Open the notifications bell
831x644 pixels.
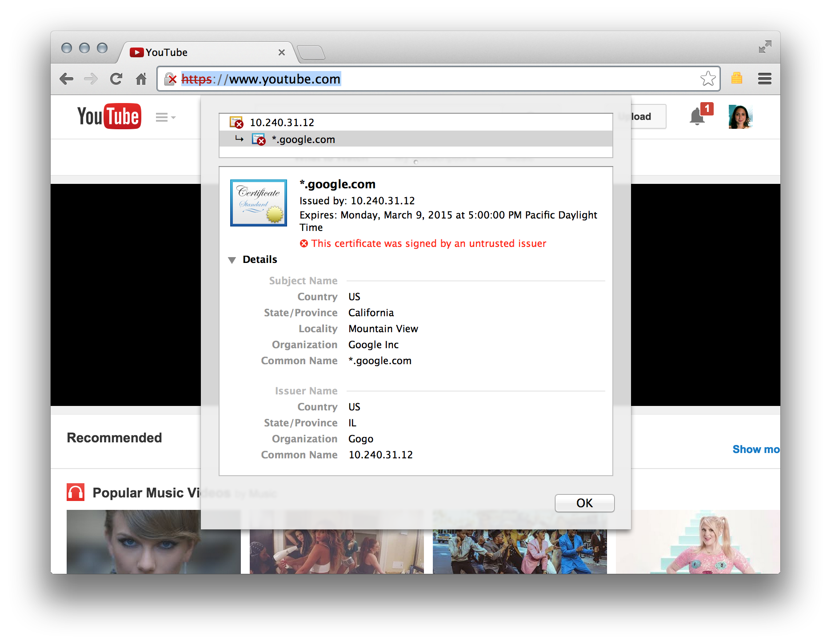pyautogui.click(x=698, y=116)
